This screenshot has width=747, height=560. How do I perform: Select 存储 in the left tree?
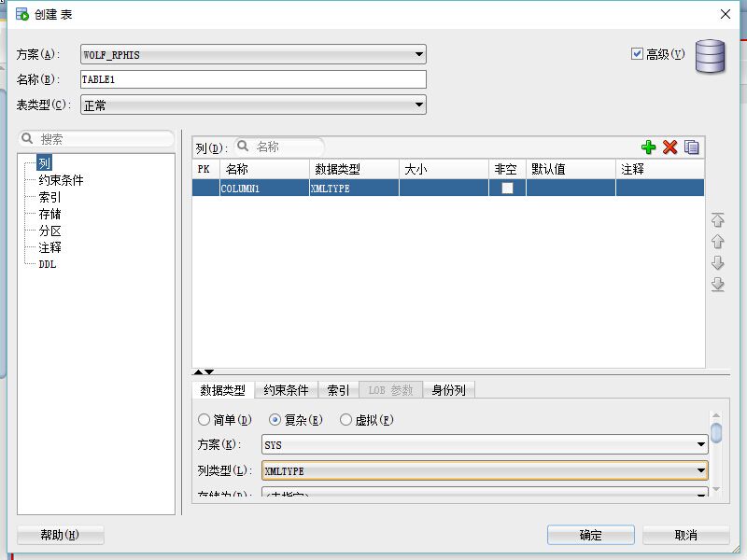(49, 214)
